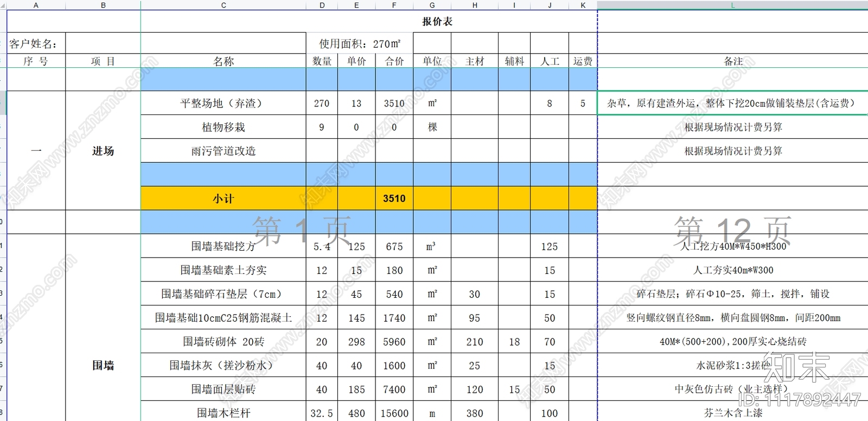Image resolution: width=868 pixels, height=421 pixels.
Task: Click the 芬兰木含上漆 remark
Action: (x=733, y=412)
